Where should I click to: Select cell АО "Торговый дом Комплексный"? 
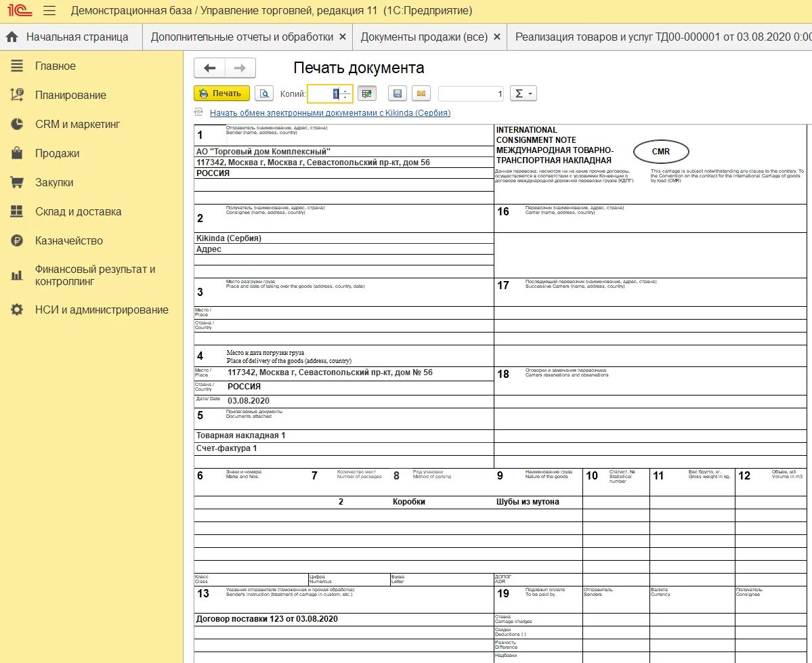pos(344,151)
